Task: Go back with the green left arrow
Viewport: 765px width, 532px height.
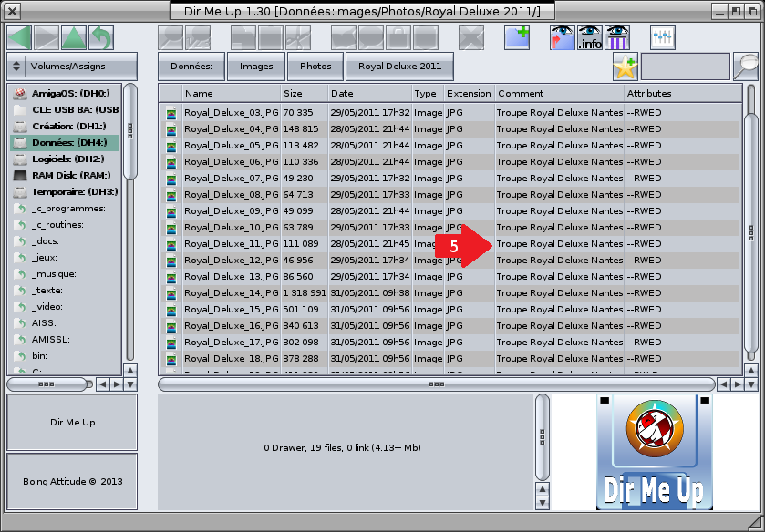Action: tap(20, 37)
